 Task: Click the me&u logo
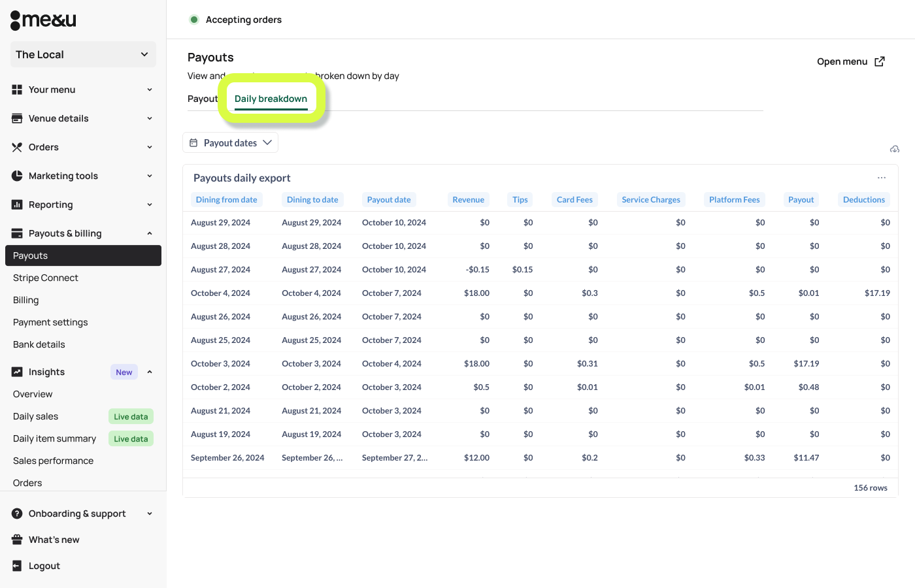(43, 20)
